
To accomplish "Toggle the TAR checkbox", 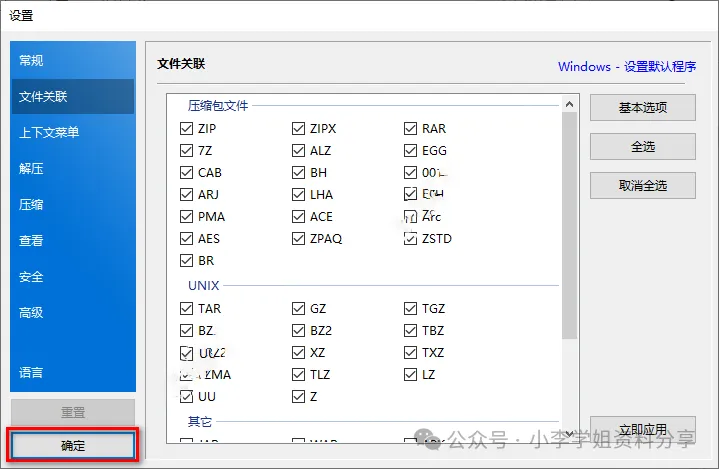I will pos(186,309).
